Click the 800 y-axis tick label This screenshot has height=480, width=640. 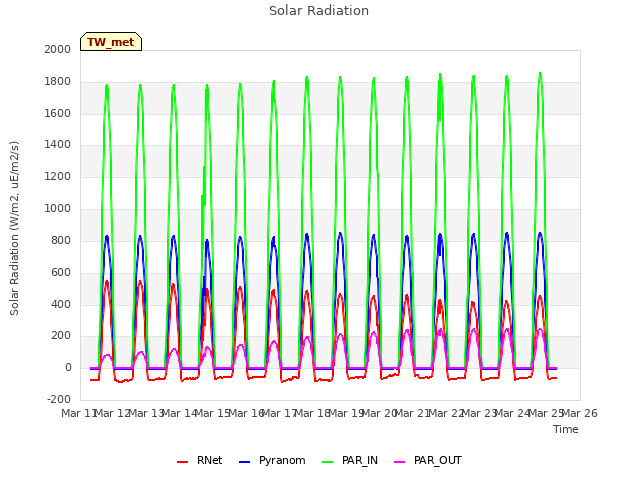click(61, 240)
